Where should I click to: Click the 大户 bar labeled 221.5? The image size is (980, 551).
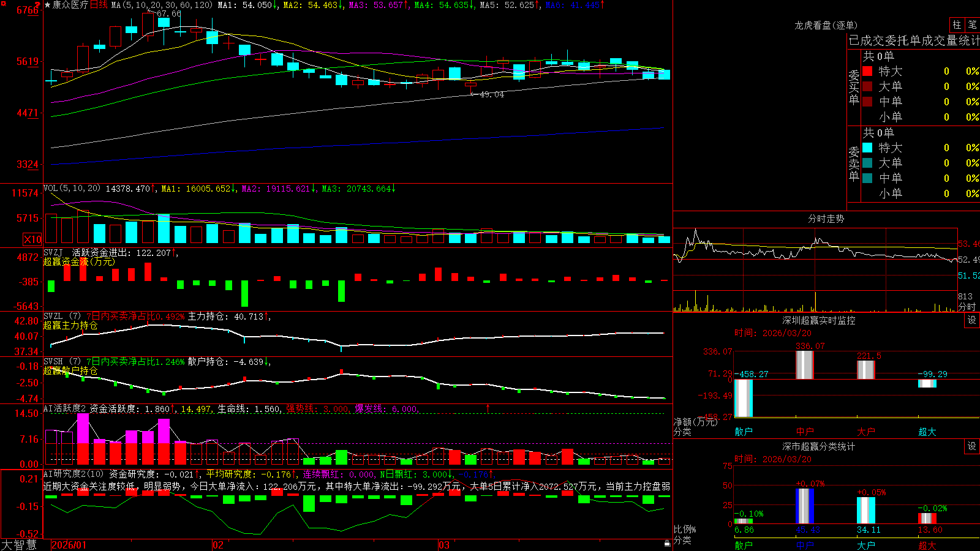pos(866,370)
